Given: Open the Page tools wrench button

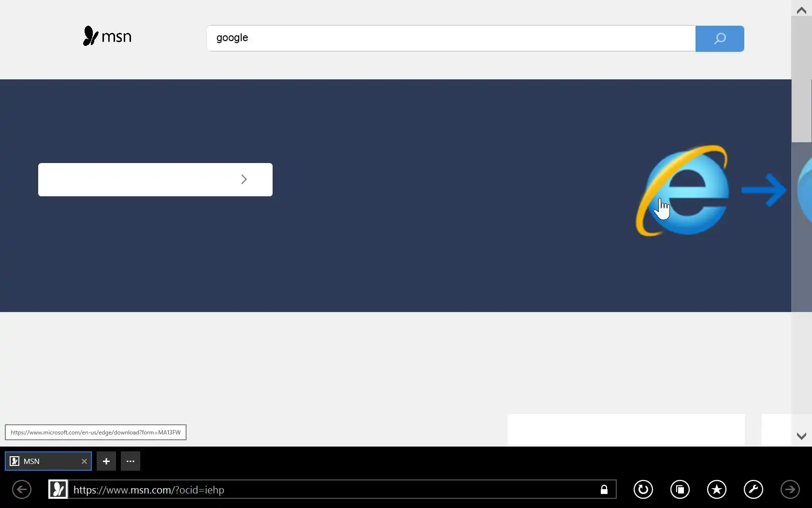Looking at the screenshot, I should click(754, 490).
